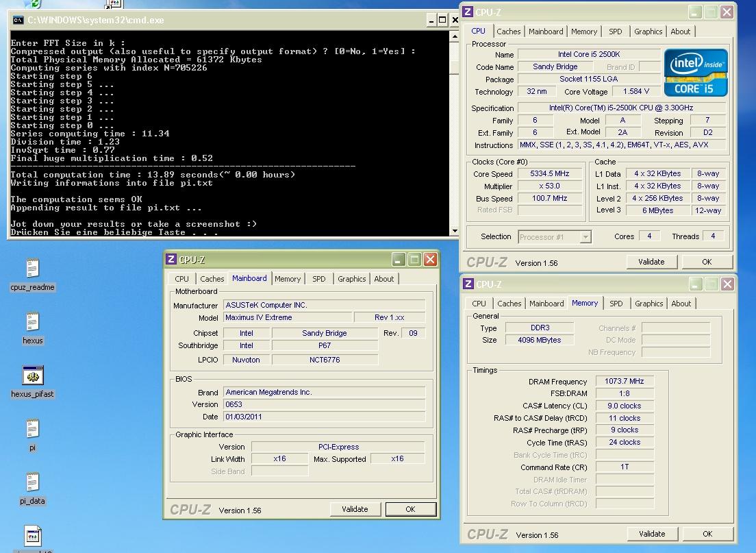This screenshot has height=553, width=756.
Task: Open Graphics tab in top CPU-Z window
Action: tap(648, 32)
